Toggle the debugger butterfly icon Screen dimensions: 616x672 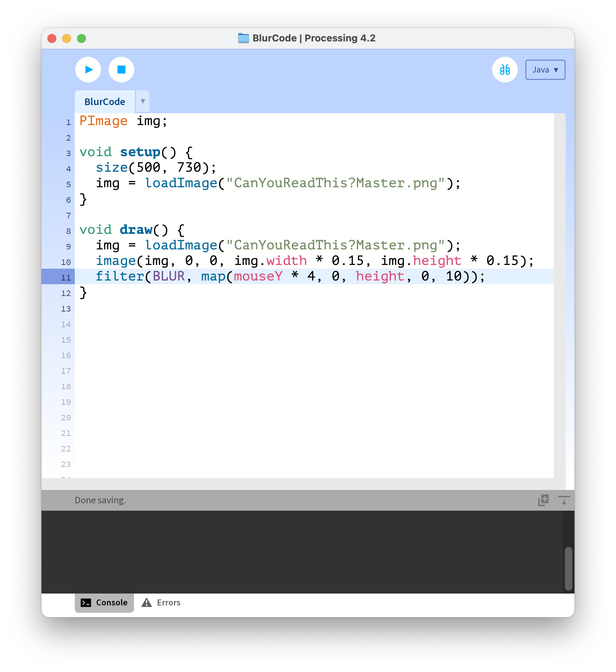point(505,70)
